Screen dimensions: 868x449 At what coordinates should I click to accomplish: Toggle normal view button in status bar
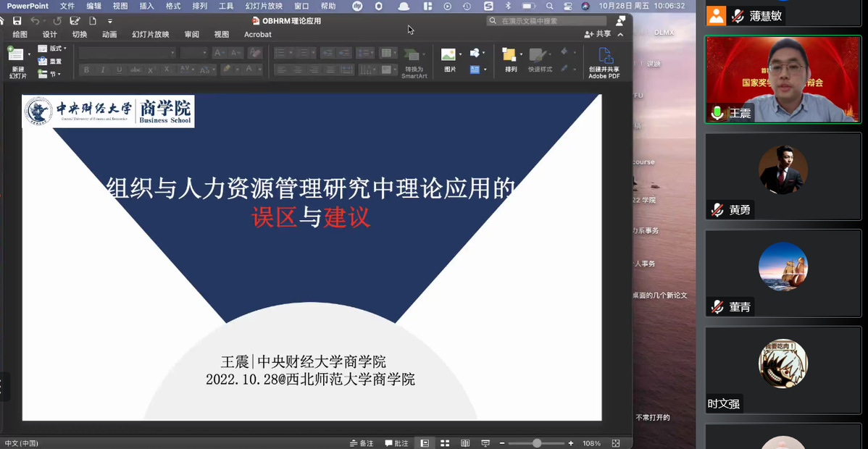[x=425, y=443]
